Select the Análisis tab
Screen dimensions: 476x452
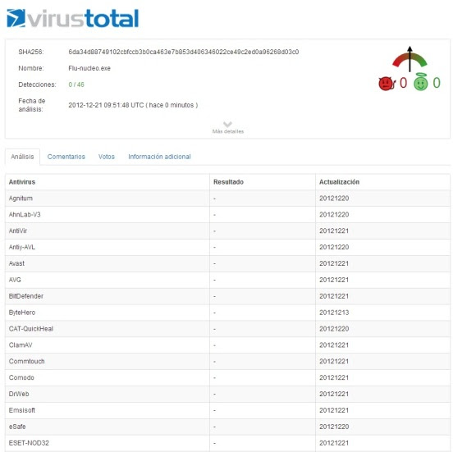[22, 157]
